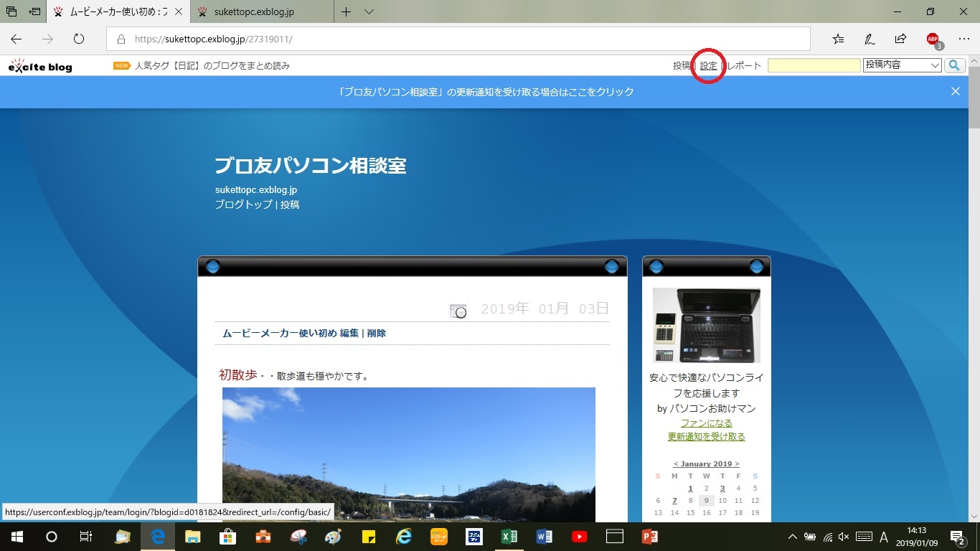Open the post date calendar icon
Viewport: 980px width, 551px height.
point(458,311)
